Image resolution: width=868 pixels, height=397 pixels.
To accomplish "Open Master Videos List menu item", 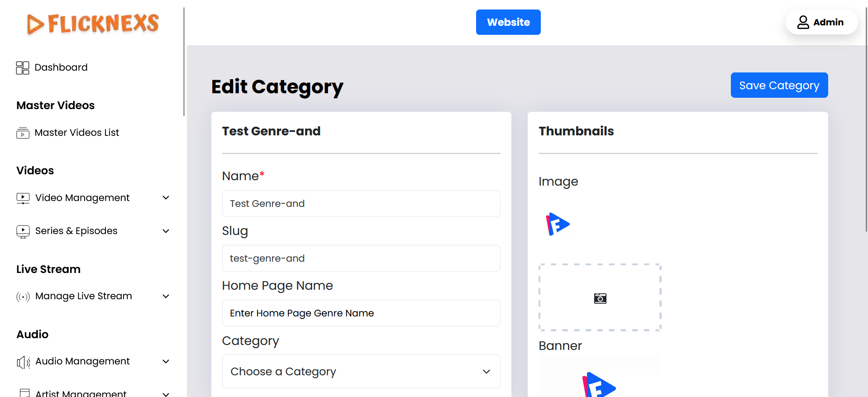I will coord(77,133).
